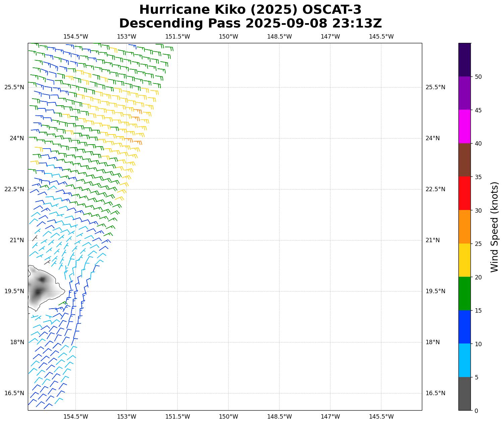Click the yellow 20–25 knot colorbar segment
The image size is (504, 424).
click(464, 260)
